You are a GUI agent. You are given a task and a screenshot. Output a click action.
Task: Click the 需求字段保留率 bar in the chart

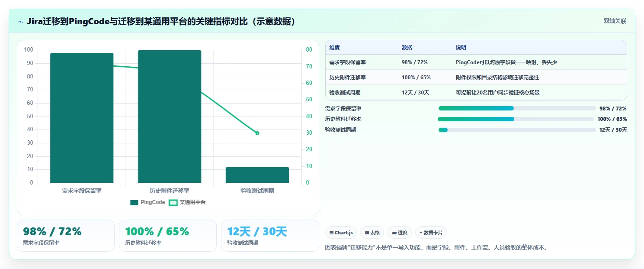pos(82,118)
